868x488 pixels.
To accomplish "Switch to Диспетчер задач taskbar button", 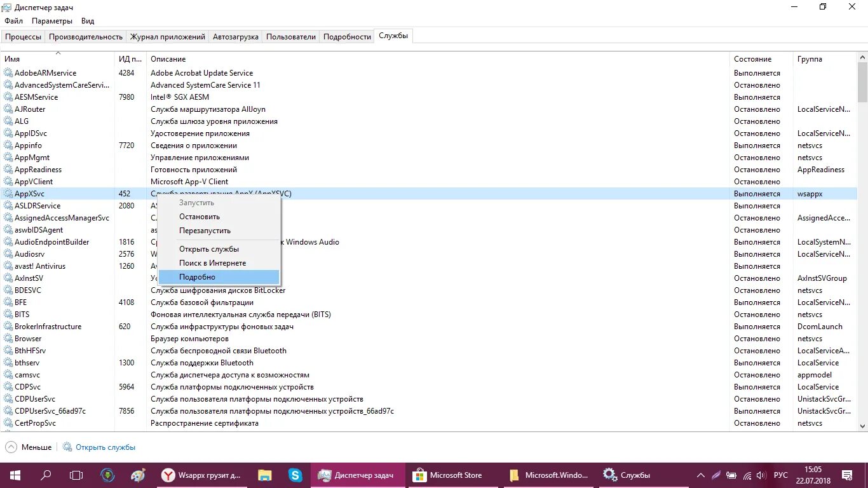I will [358, 475].
